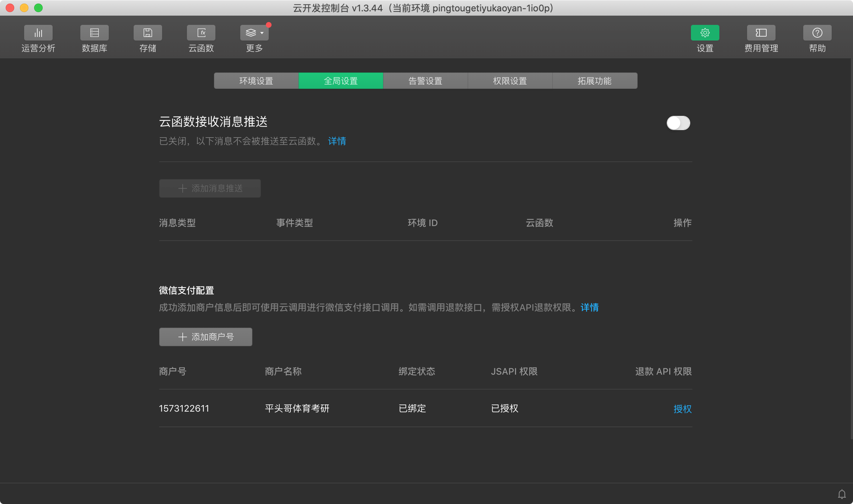This screenshot has height=504, width=853.
Task: Expand the 更多 dropdown menu
Action: [x=254, y=33]
